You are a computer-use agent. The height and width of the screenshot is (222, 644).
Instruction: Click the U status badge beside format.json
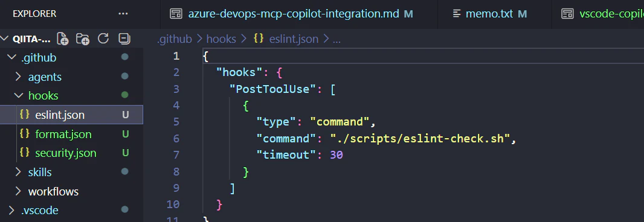click(125, 134)
